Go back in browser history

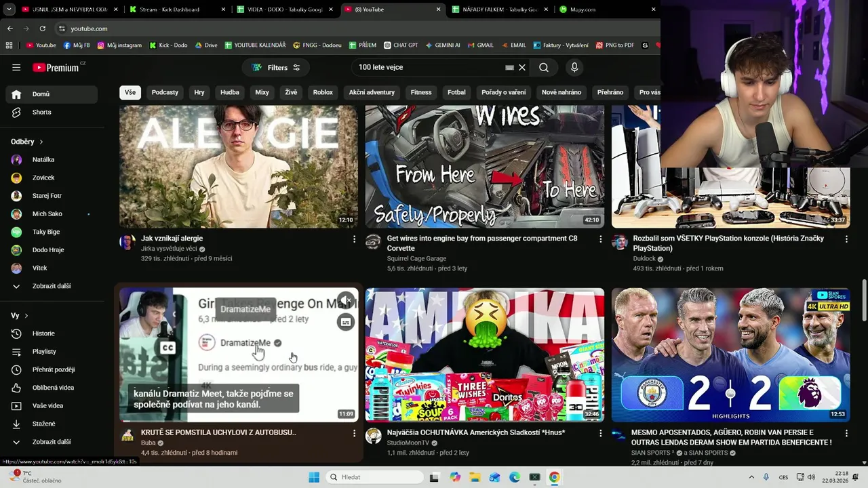coord(10,28)
